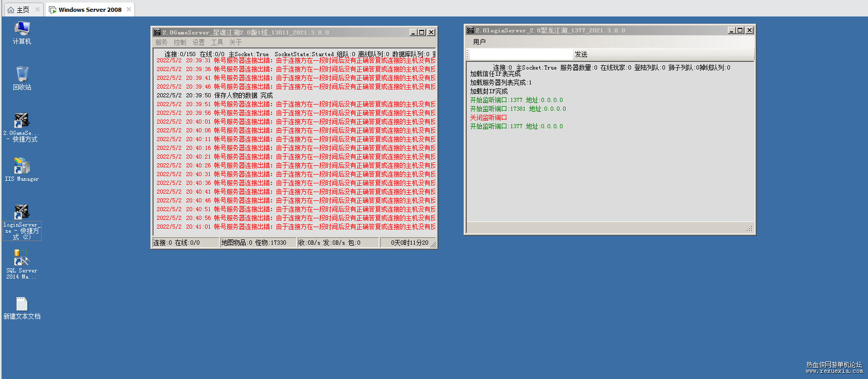The height and width of the screenshot is (379, 868).
Task: Click the home icon on 主页 tab
Action: (11, 10)
